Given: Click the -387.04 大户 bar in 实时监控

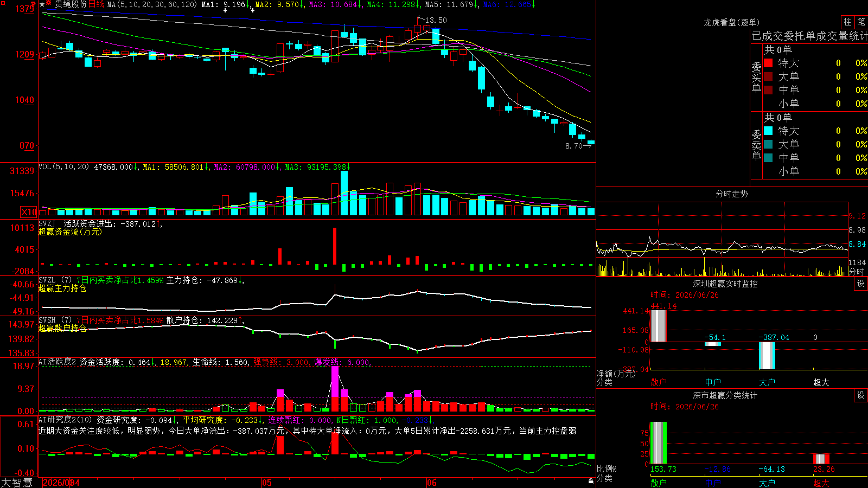Looking at the screenshot, I should (767, 356).
